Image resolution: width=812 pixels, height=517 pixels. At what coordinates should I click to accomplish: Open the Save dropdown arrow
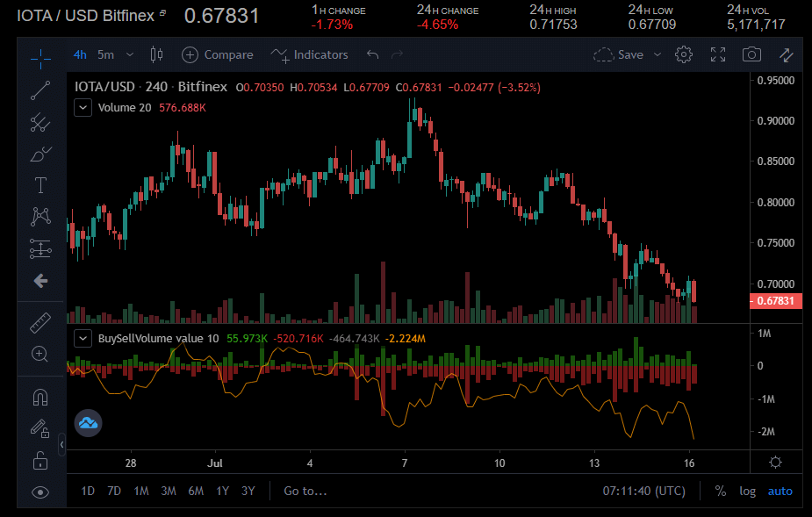658,54
